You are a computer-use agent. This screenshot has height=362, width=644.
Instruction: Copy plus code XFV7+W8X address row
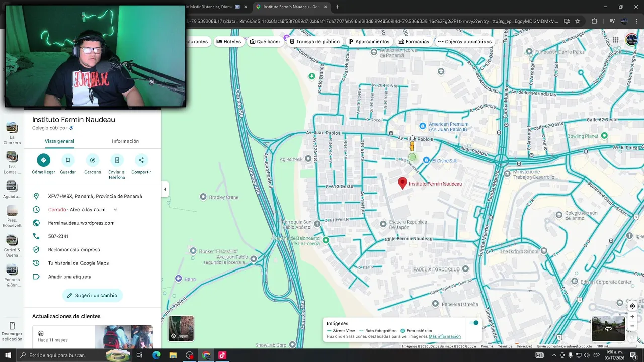point(93,196)
